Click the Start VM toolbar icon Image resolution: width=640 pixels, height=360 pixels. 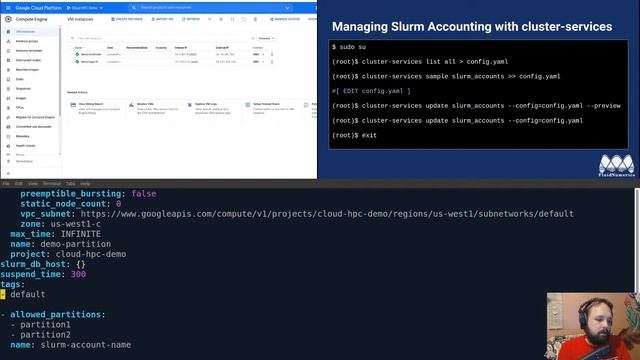pyautogui.click(x=210, y=19)
